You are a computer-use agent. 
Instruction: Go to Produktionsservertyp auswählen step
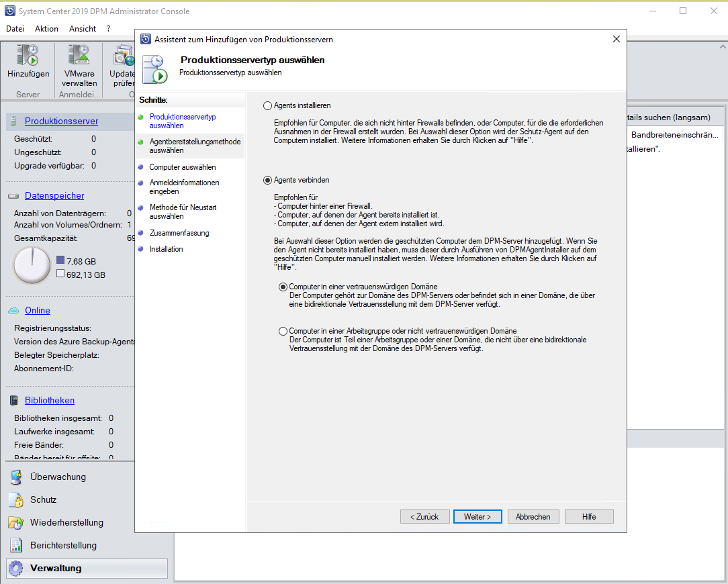coord(183,121)
